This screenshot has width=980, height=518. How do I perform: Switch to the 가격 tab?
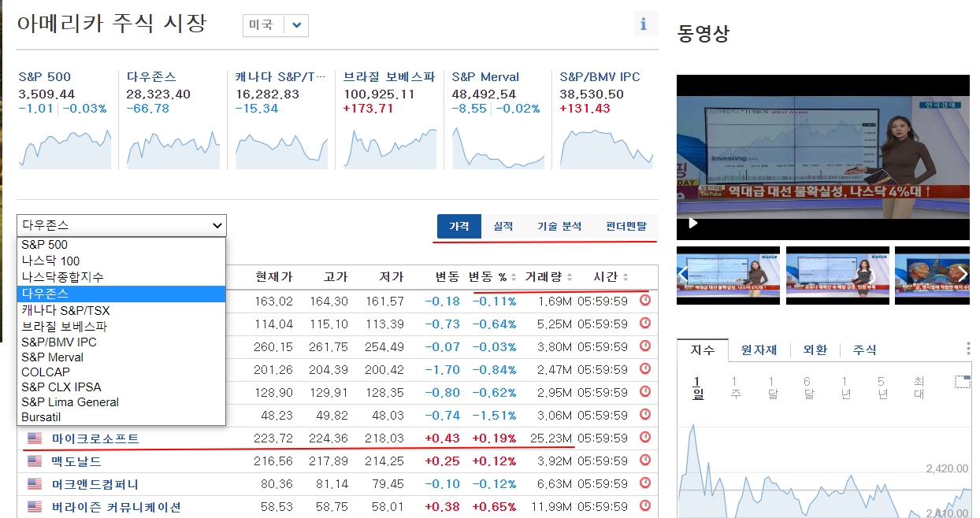click(x=458, y=226)
